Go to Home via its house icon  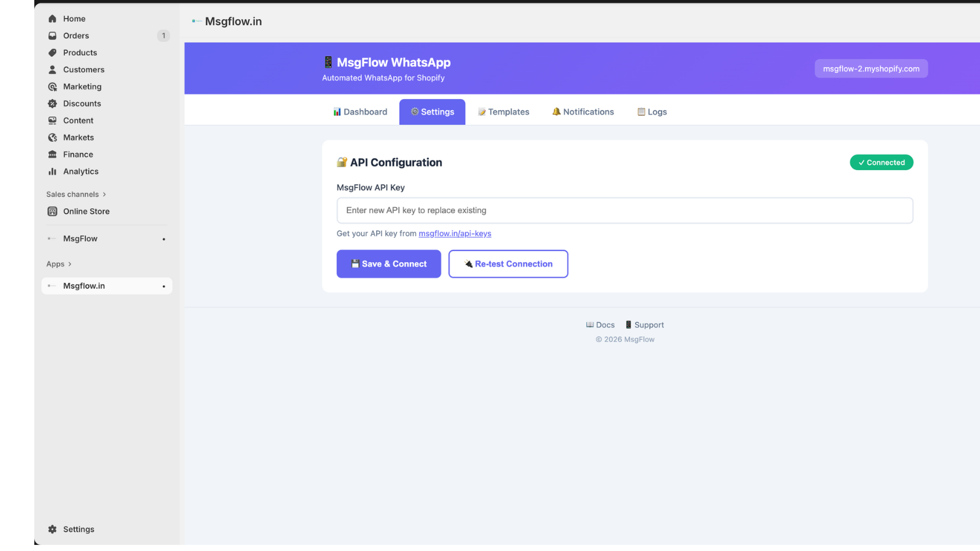pyautogui.click(x=53, y=19)
